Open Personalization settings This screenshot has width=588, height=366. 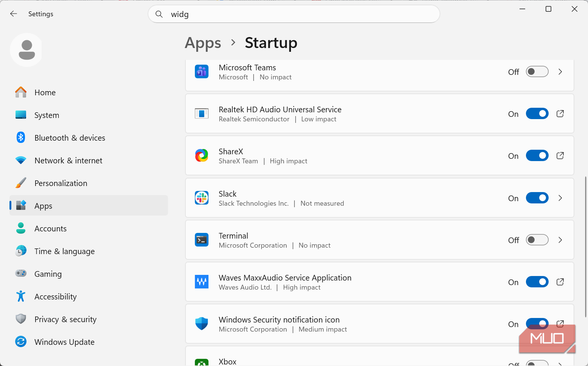point(89,183)
